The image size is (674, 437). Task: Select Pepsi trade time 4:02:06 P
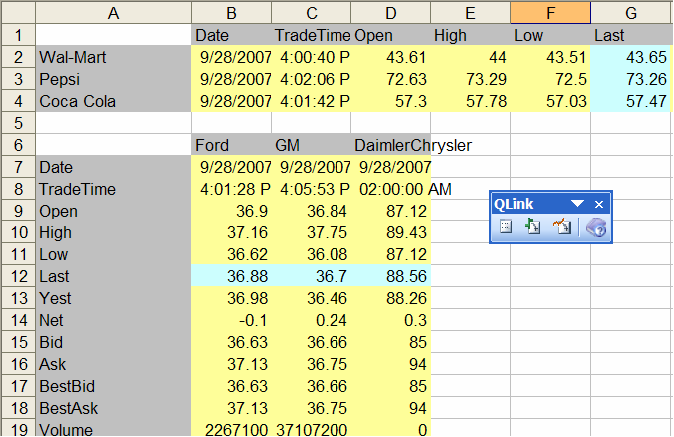[x=311, y=79]
